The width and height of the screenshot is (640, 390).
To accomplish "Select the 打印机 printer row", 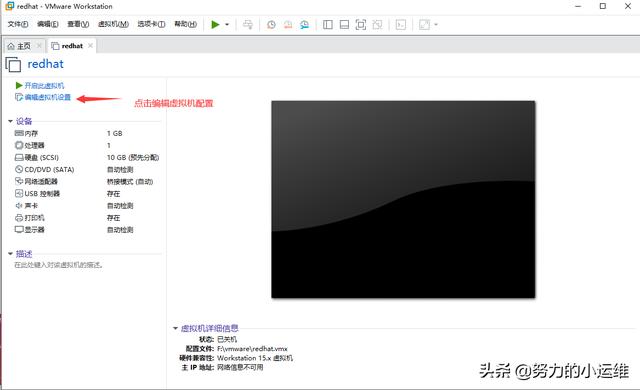I will click(87, 217).
